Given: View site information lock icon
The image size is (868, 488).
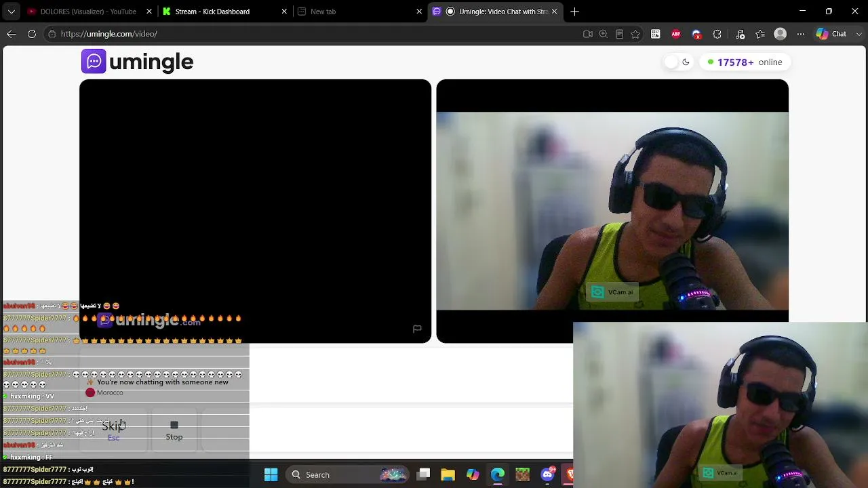Looking at the screenshot, I should click(x=52, y=34).
